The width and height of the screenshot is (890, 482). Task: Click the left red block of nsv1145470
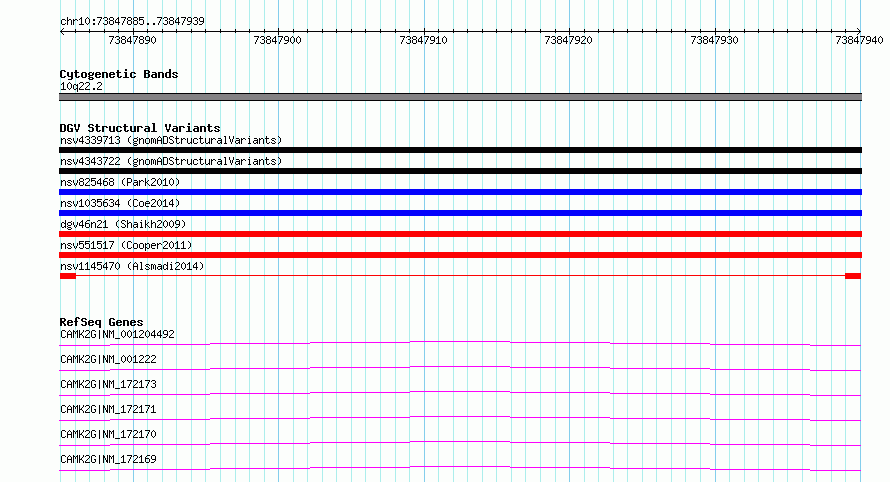pos(68,276)
